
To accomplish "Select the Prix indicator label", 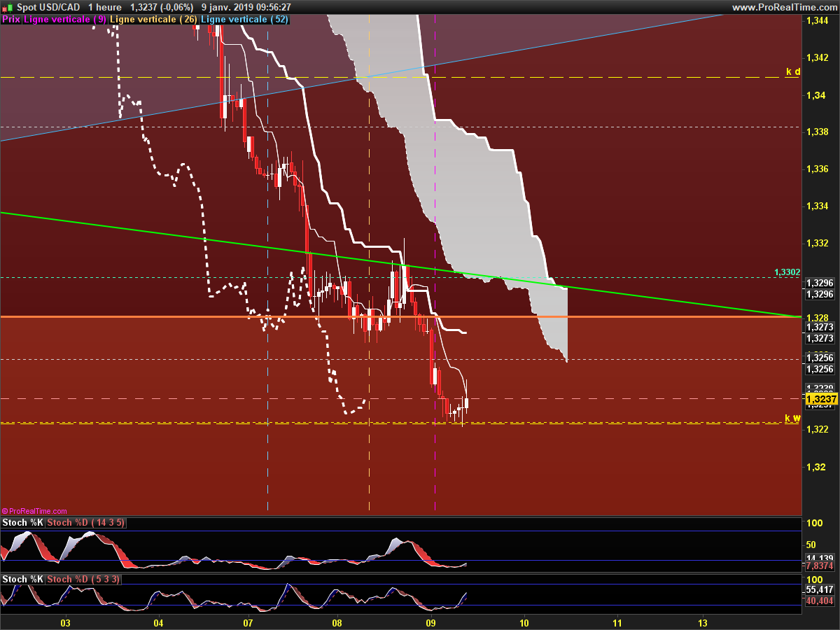I will click(11, 20).
